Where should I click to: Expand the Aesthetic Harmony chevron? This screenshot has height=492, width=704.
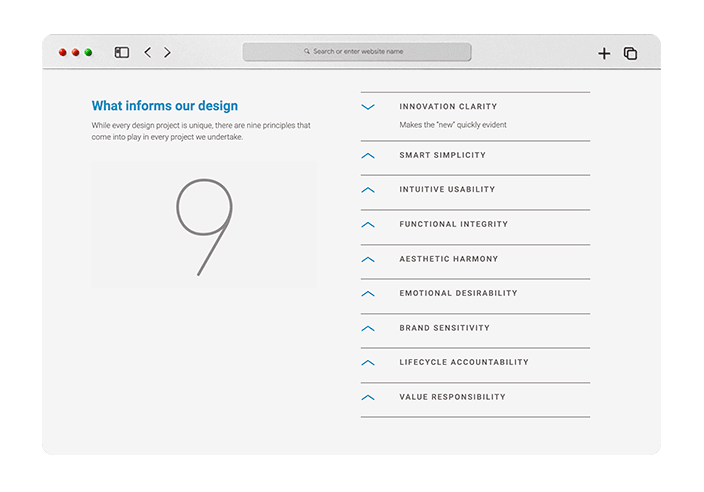click(x=368, y=259)
